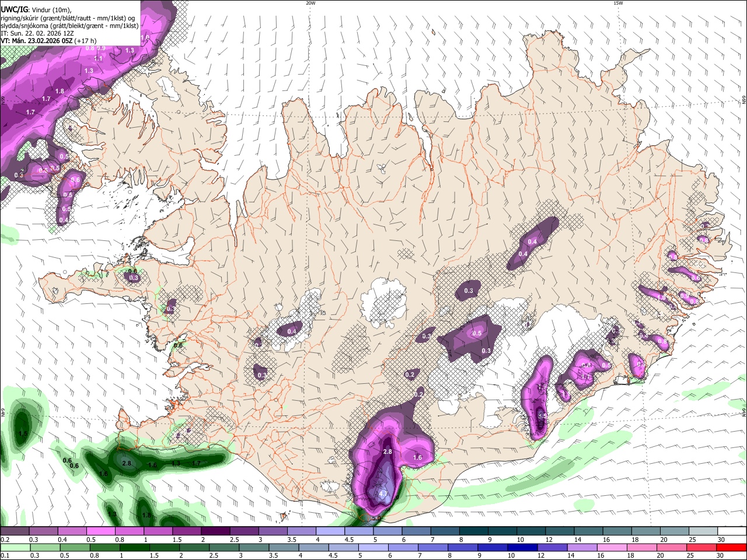
Task: Click the 0.1 tick label in the rain legend
Action: [5, 555]
